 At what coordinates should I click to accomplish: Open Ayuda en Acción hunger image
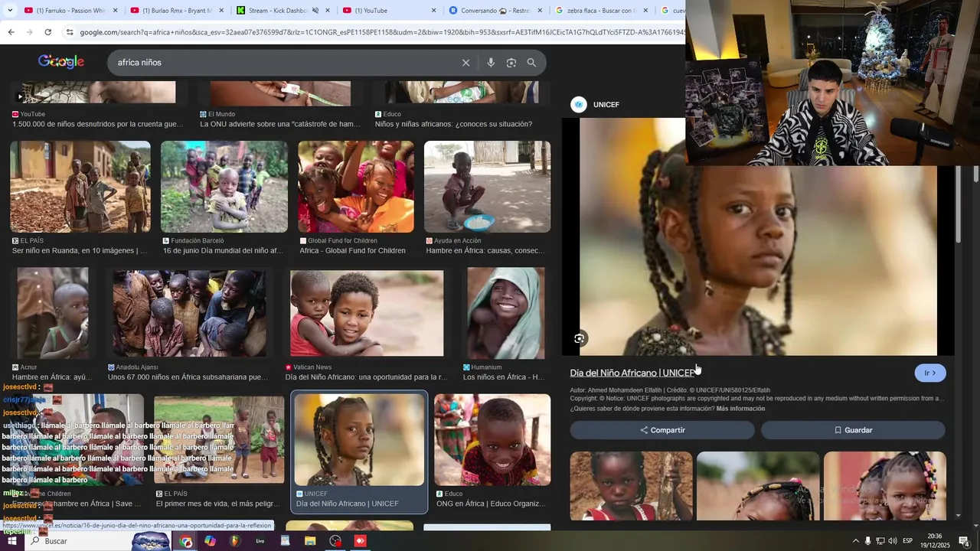487,187
